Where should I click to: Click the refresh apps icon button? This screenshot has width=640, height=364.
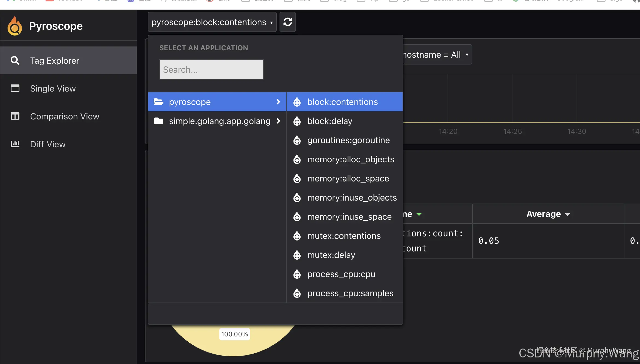[x=287, y=22]
